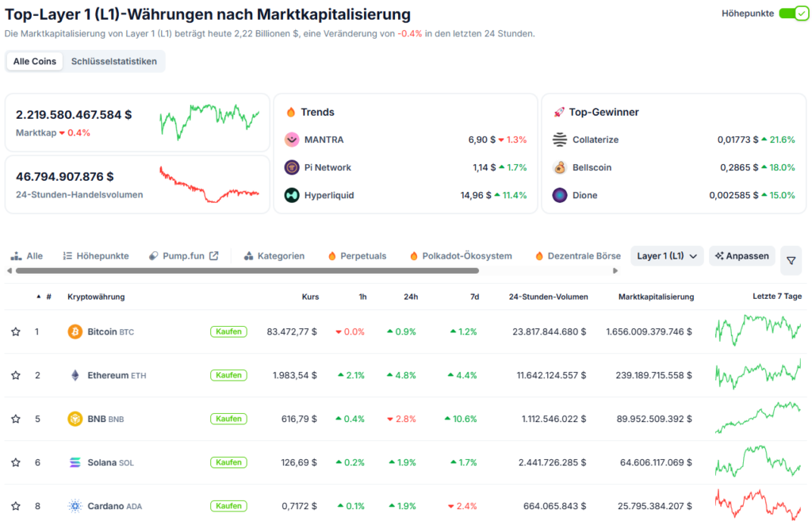812x525 pixels.
Task: Select the Alle Coins tab
Action: (x=34, y=60)
